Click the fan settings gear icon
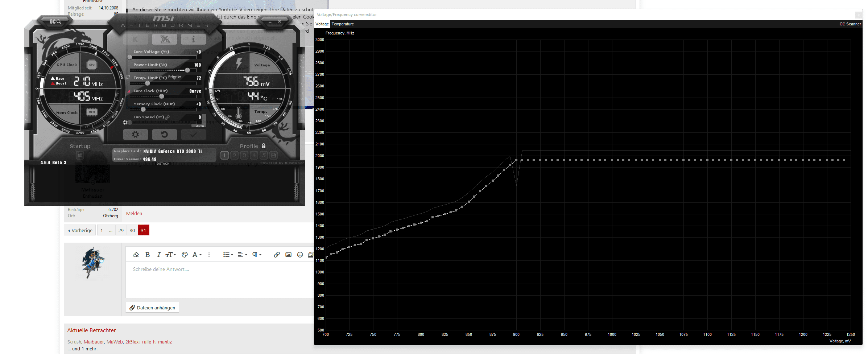 [x=125, y=123]
